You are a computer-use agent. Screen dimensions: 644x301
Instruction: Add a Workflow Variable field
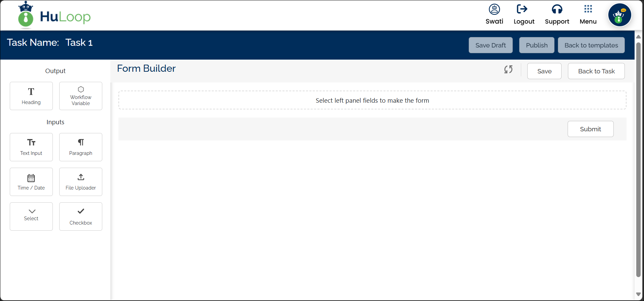click(81, 96)
